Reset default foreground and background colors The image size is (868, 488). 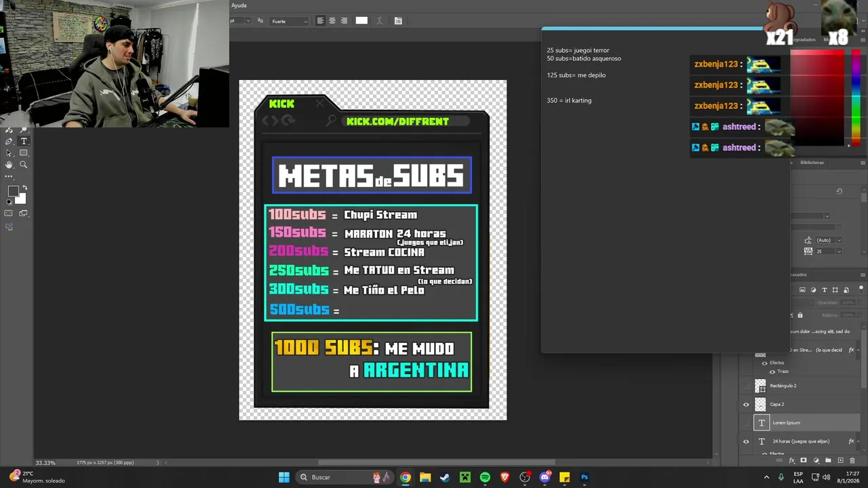pyautogui.click(x=9, y=202)
